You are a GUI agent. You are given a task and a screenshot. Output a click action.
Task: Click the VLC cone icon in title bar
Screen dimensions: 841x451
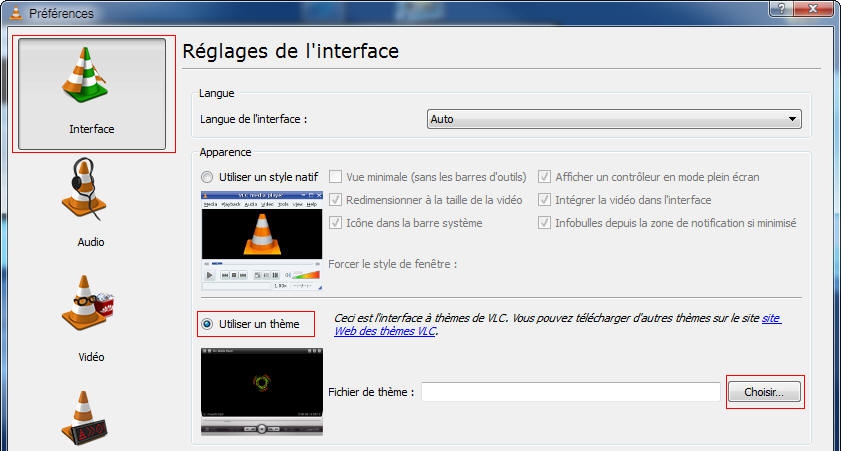click(x=16, y=13)
